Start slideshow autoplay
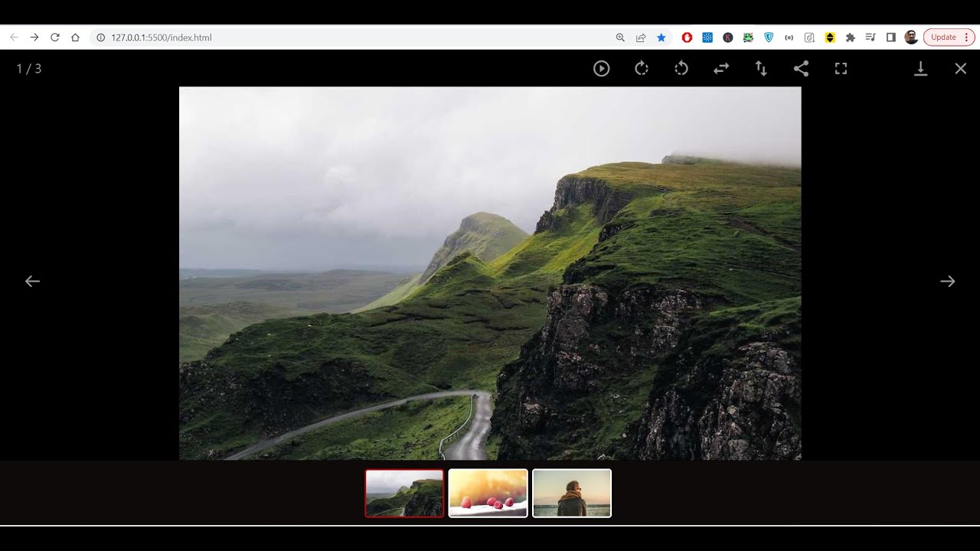This screenshot has height=551, width=980. (x=602, y=69)
